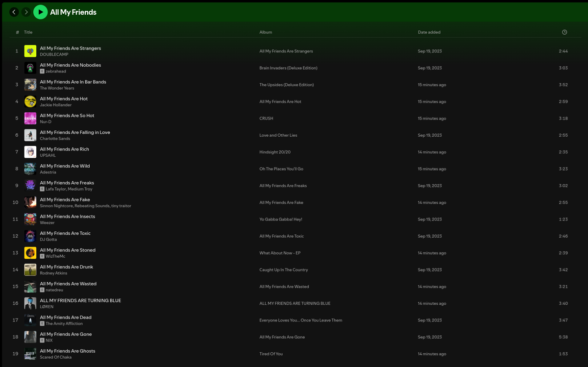This screenshot has height=367, width=588.
Task: Open artist Medium Troy
Action: (x=80, y=189)
